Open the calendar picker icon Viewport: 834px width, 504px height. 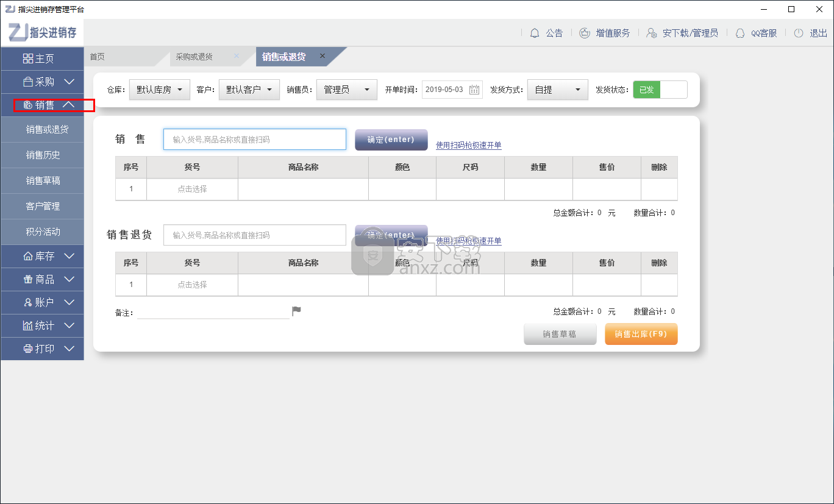point(474,90)
